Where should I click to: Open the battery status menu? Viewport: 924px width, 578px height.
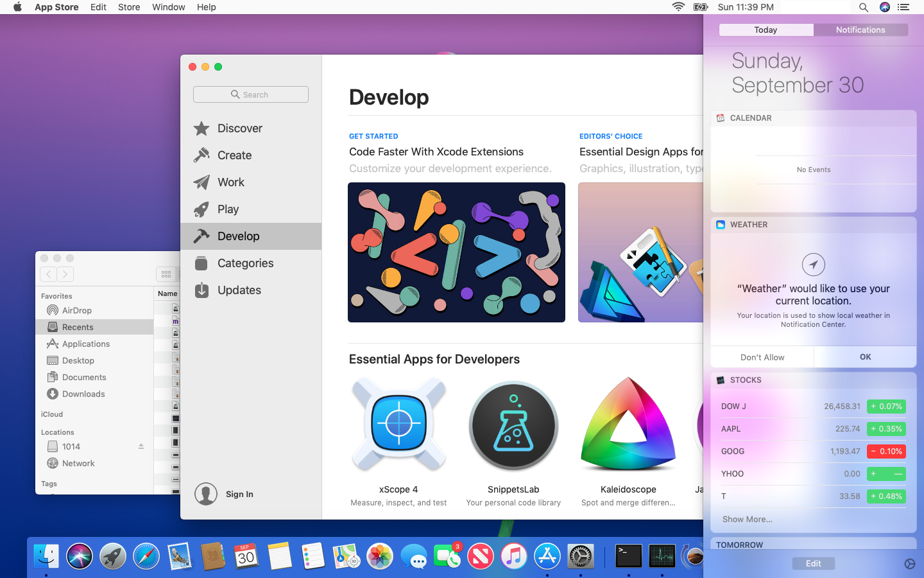tap(701, 7)
